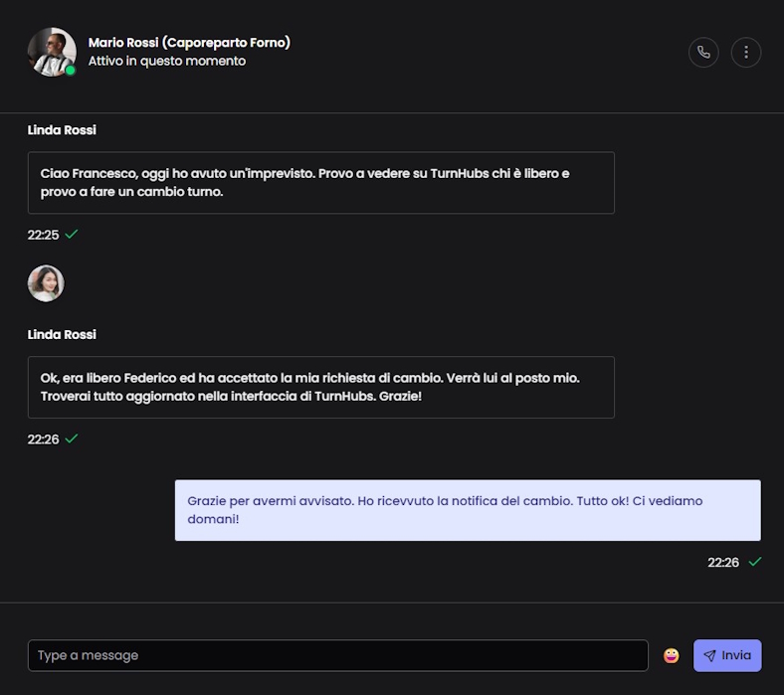784x695 pixels.
Task: Select the message about the 'imprevisto' today
Action: pos(320,182)
